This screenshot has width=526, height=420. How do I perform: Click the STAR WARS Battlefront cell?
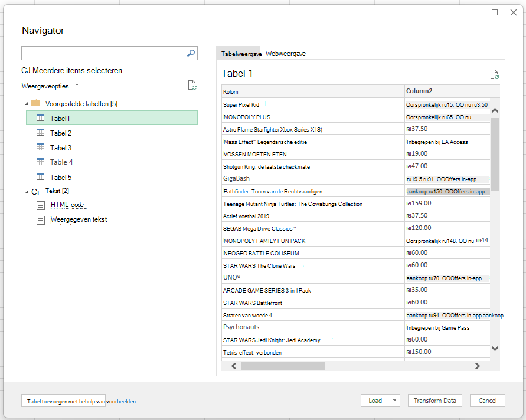pos(313,303)
